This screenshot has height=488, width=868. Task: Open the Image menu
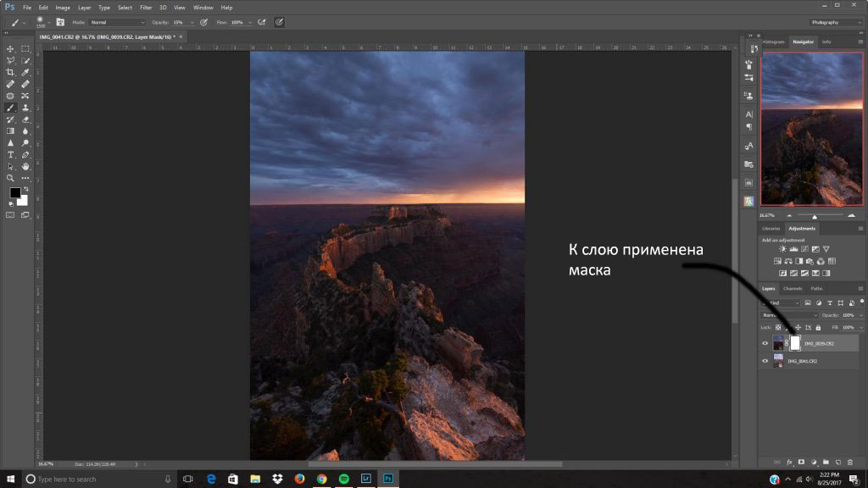[63, 8]
